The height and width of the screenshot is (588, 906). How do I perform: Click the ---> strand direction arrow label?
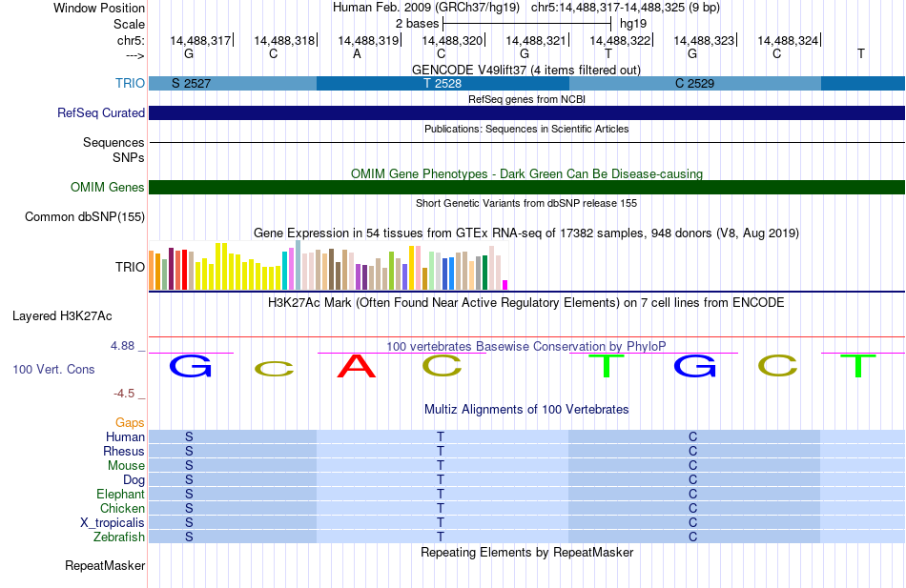134,55
